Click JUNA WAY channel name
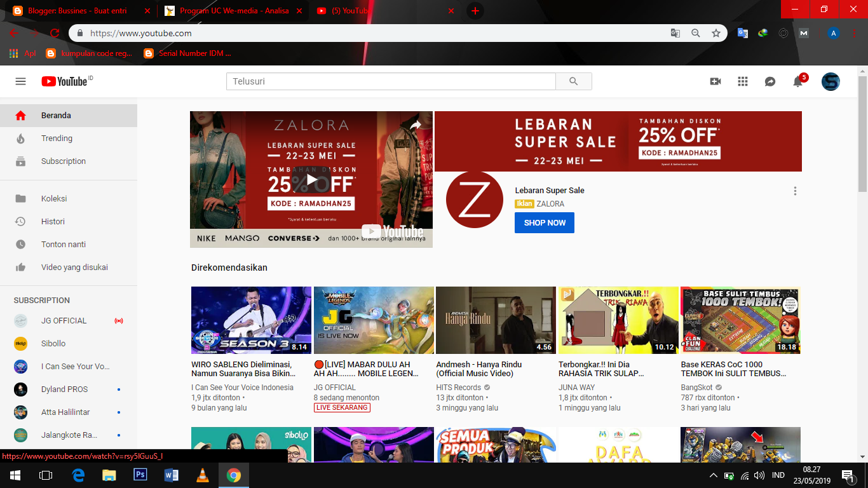 (576, 388)
